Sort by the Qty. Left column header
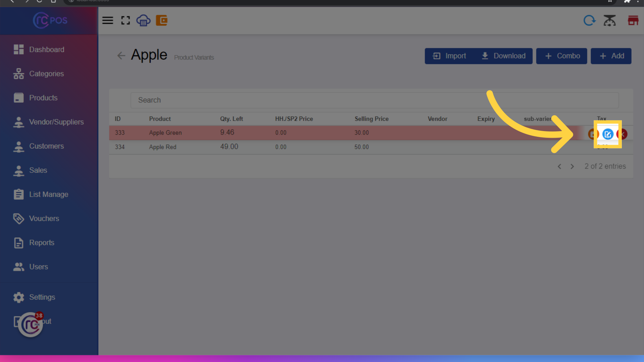Image resolution: width=644 pixels, height=362 pixels. pyautogui.click(x=231, y=119)
